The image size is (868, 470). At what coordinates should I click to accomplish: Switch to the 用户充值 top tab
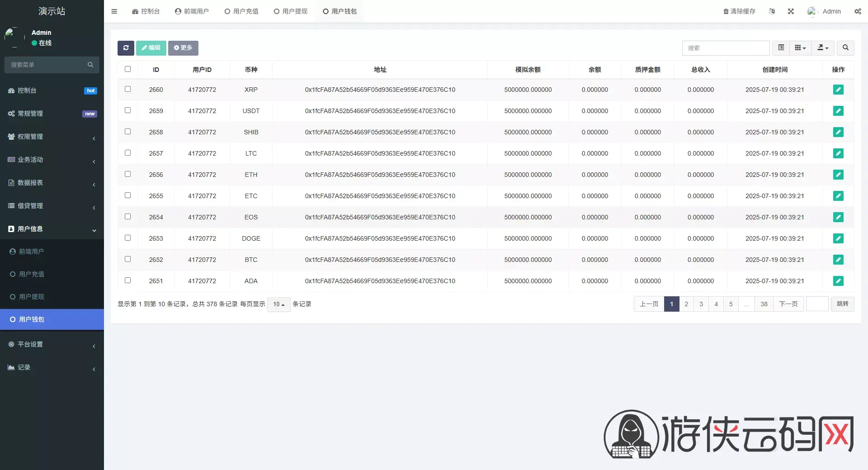[241, 11]
